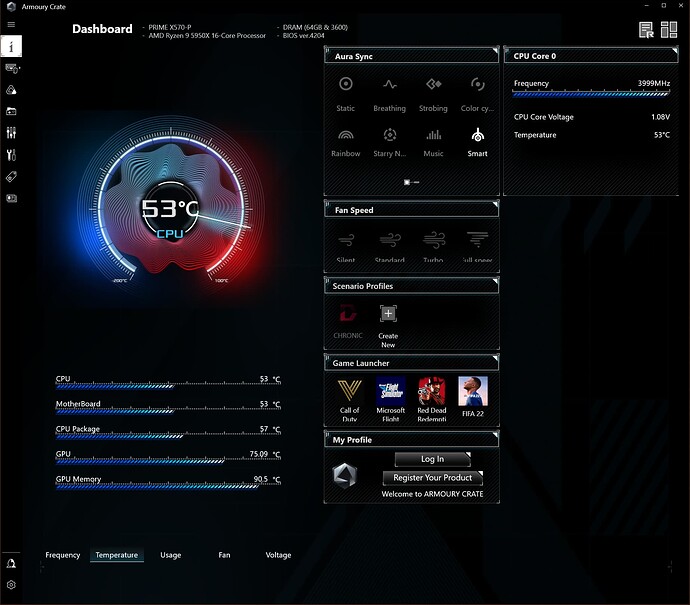Open Tools wrench icon in sidebar
690x605 pixels.
coord(11,155)
